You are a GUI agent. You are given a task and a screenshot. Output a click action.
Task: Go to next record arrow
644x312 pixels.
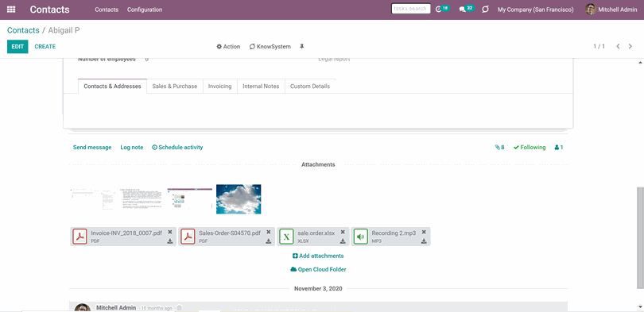coord(630,46)
